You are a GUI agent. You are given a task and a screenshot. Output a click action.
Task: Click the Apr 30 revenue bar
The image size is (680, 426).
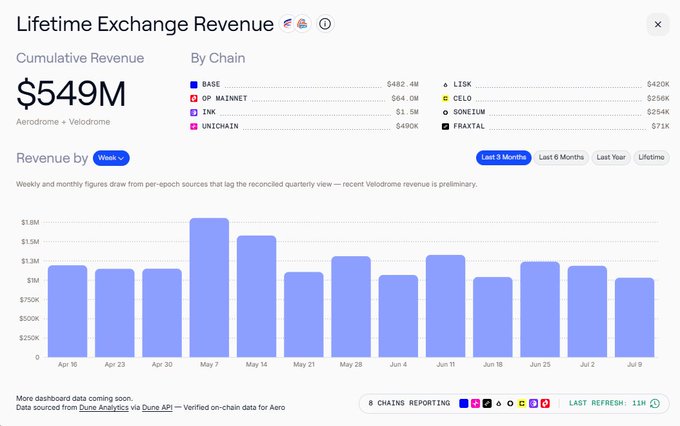(162, 313)
